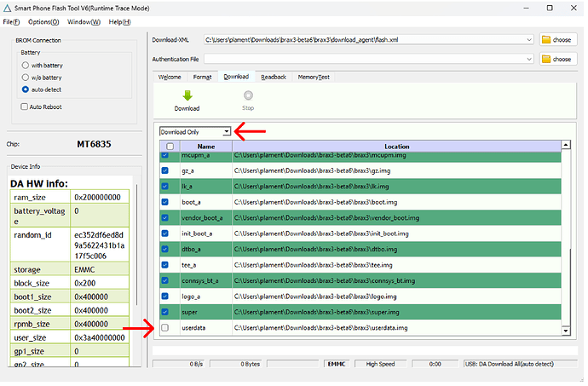This screenshot has height=386, width=588.
Task: Click the random_id value cell
Action: 100,245
